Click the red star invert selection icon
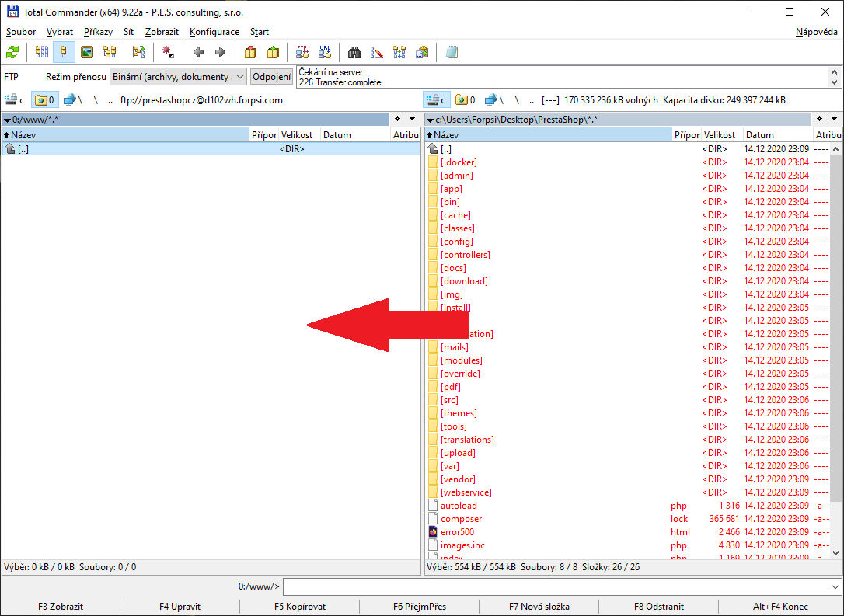This screenshot has width=844, height=616. tap(168, 52)
